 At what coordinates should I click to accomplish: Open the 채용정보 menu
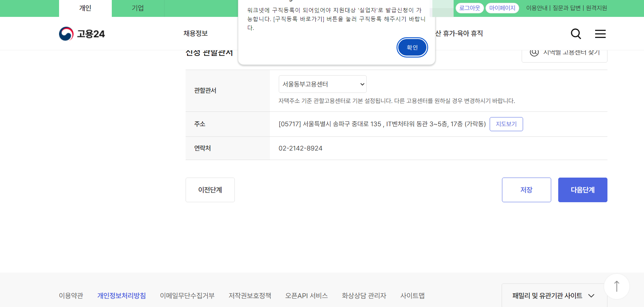click(x=195, y=33)
